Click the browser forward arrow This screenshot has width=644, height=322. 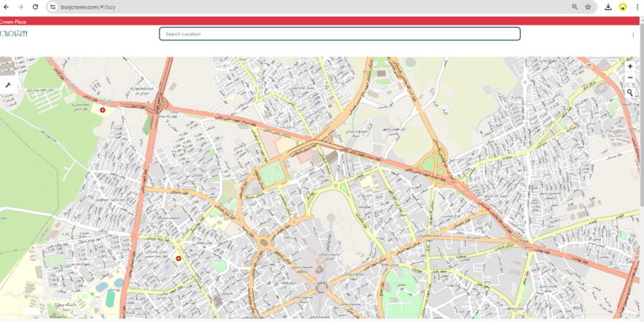(x=20, y=7)
